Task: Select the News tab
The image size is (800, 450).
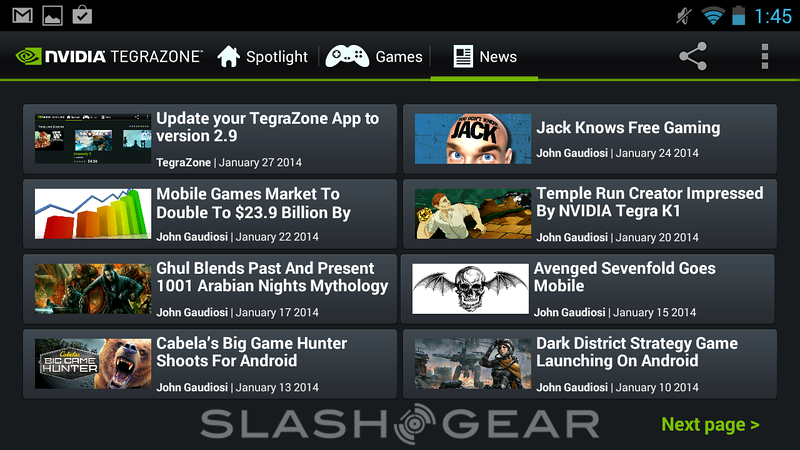Action: (x=485, y=56)
